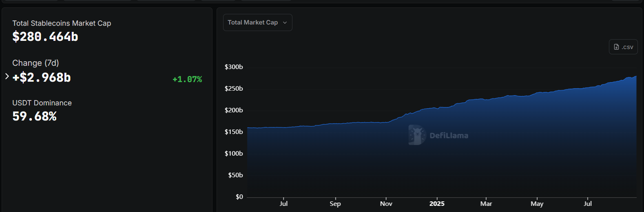
Task: Click the 59.68% USDT dominance value
Action: (x=34, y=116)
